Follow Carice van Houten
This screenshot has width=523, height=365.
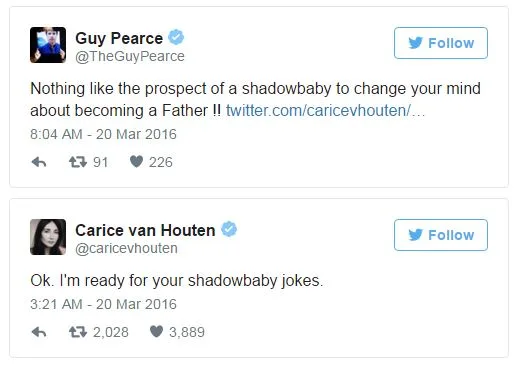(x=441, y=235)
